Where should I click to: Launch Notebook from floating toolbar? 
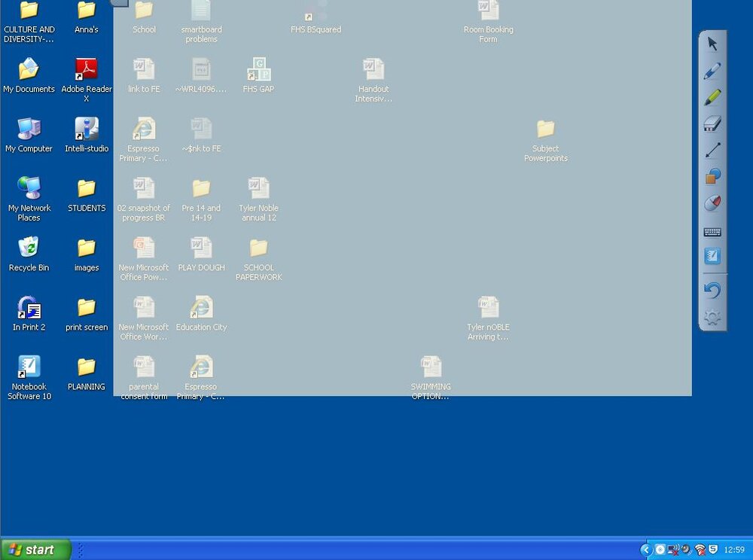pyautogui.click(x=712, y=255)
